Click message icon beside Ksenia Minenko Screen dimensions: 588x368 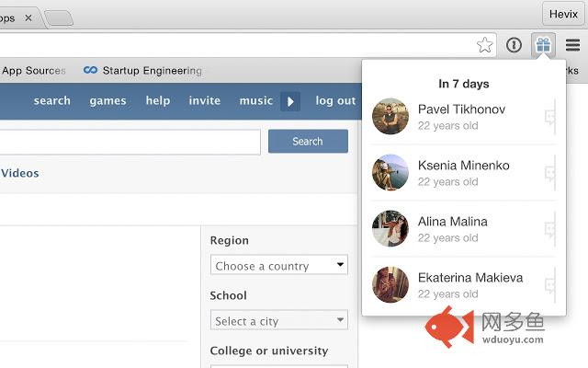pos(550,173)
